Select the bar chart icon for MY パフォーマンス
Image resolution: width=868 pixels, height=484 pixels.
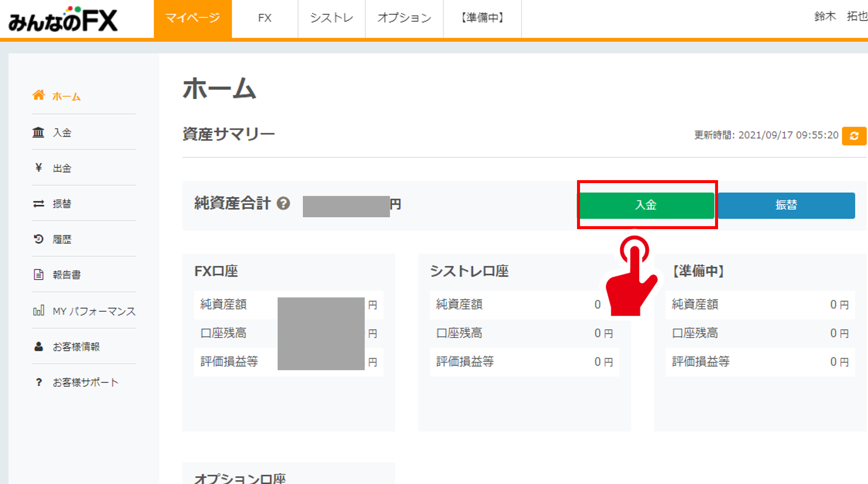[39, 311]
